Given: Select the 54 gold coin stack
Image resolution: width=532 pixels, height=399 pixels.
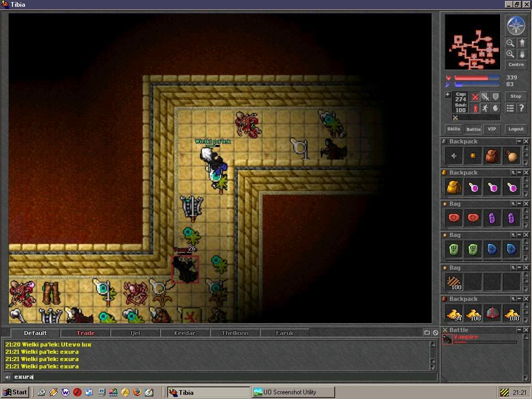Looking at the screenshot, I should pyautogui.click(x=454, y=313).
